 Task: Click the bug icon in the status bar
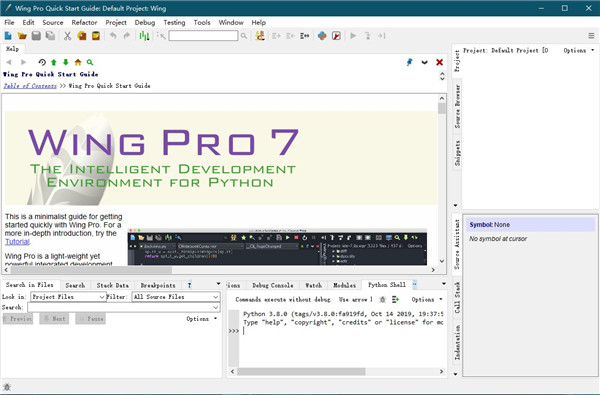7,387
